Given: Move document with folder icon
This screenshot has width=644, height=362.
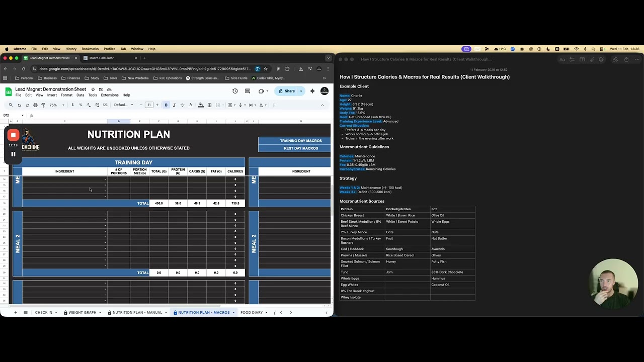Looking at the screenshot, I should pos(101,89).
